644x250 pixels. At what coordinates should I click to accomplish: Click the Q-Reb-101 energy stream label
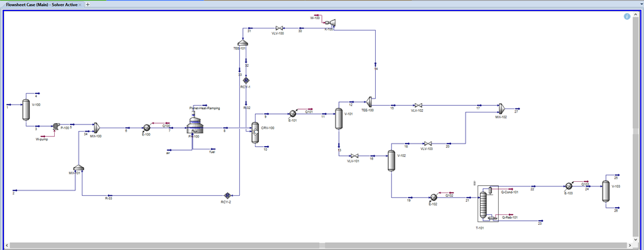click(x=510, y=217)
